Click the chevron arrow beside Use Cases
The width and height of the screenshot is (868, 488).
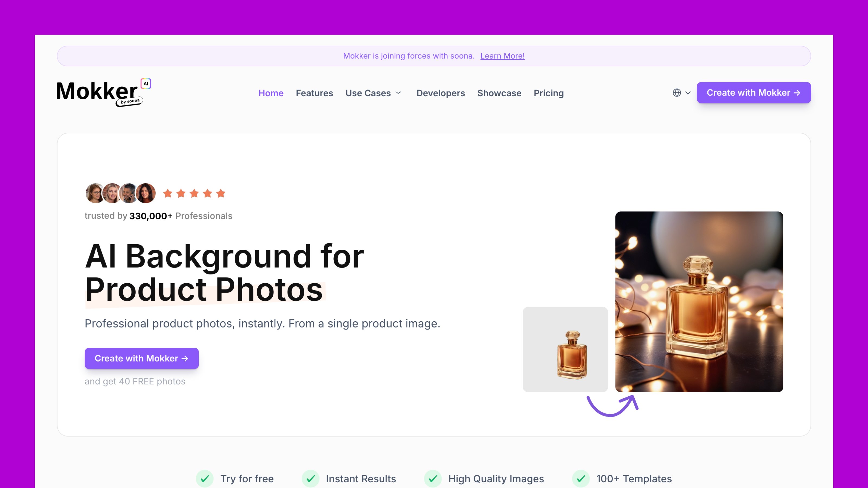(x=398, y=93)
